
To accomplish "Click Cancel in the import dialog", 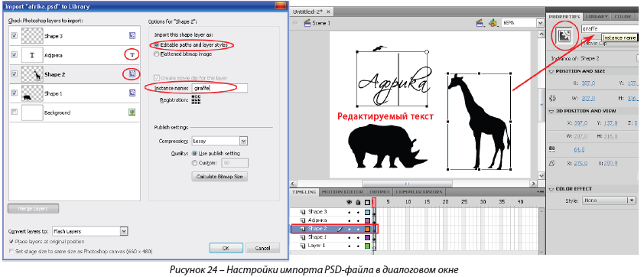I will pyautogui.click(x=262, y=248).
